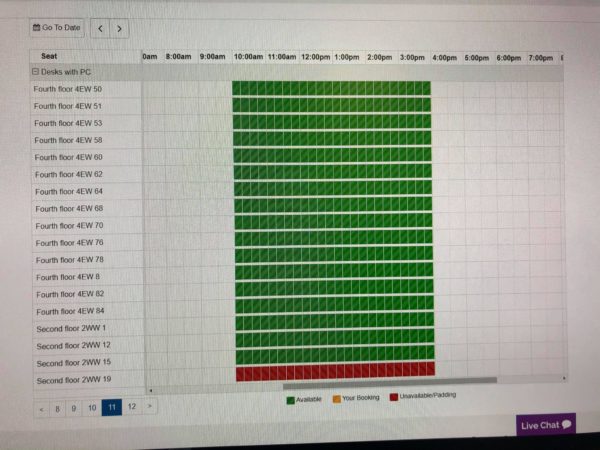Select page 12 in pagination
The height and width of the screenshot is (450, 600).
[x=132, y=407]
